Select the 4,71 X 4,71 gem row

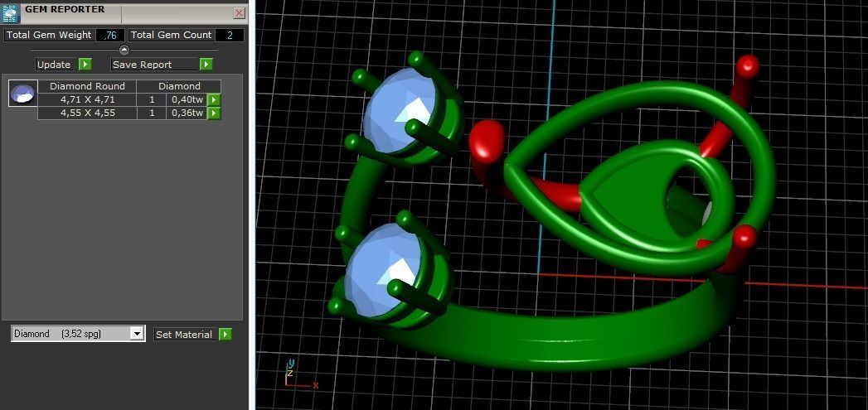(87, 99)
